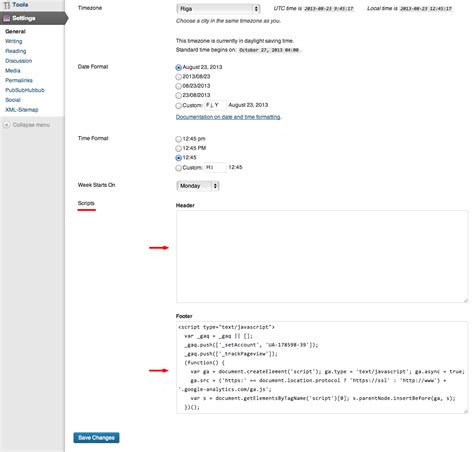
Task: Click the custom time format input field
Action: pos(215,167)
